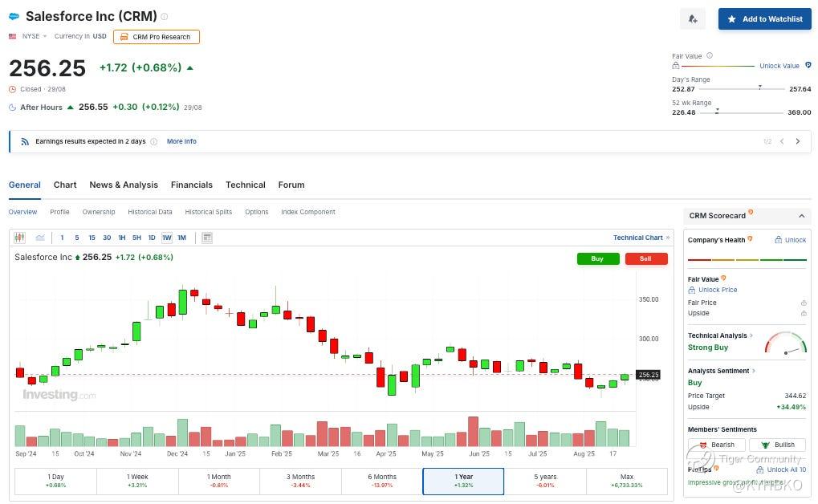This screenshot has width=818, height=504.
Task: Click Unlock Value link
Action: (779, 66)
